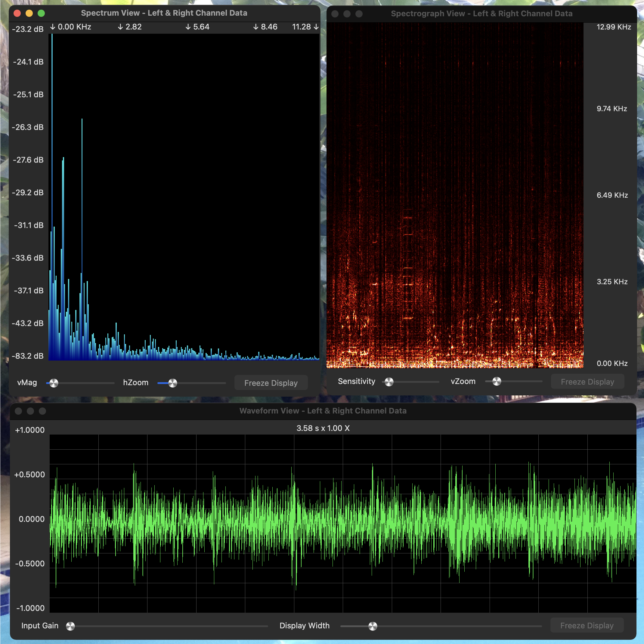Maximize the Spectrum View window
The width and height of the screenshot is (644, 644).
pos(41,13)
